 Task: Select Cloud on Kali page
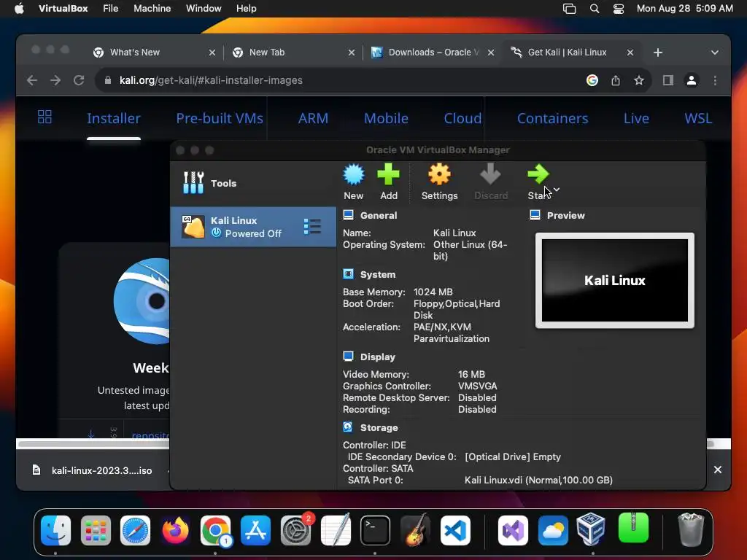pyautogui.click(x=462, y=118)
